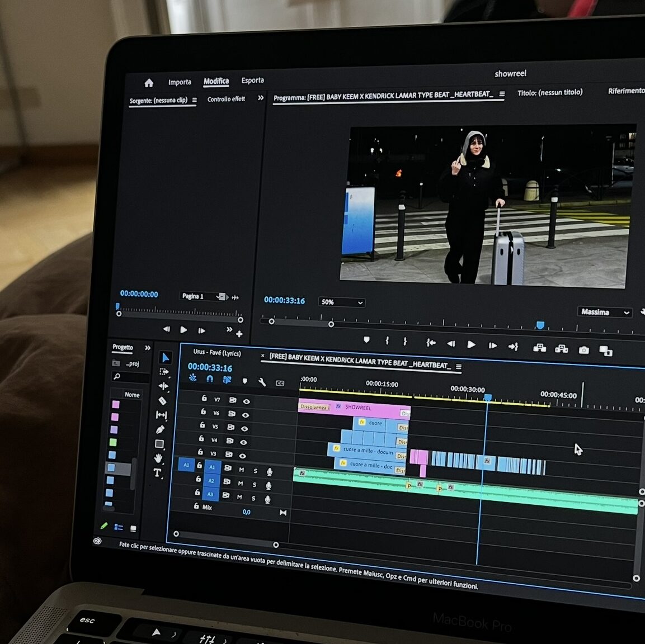Image resolution: width=645 pixels, height=644 pixels.
Task: Open the Esporta tab
Action: coord(252,80)
